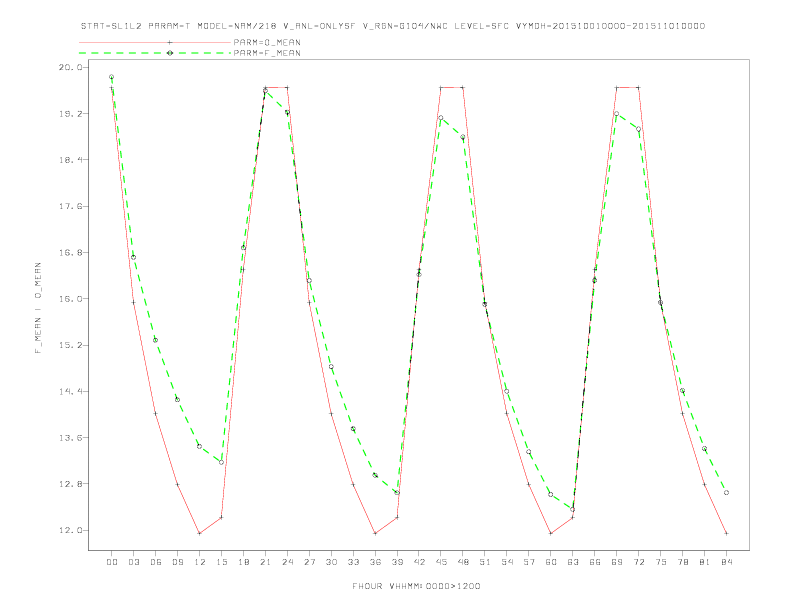Click the x-axis tick label 15
Image resolution: width=792 pixels, height=612 pixels.
pos(221,562)
